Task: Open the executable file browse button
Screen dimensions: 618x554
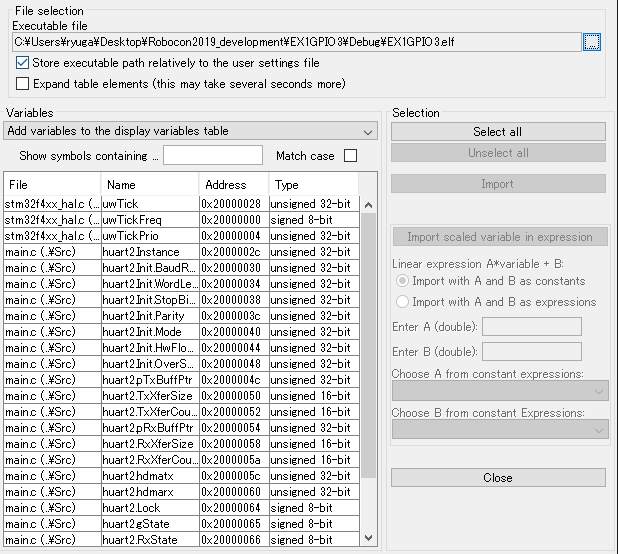Action: [592, 42]
